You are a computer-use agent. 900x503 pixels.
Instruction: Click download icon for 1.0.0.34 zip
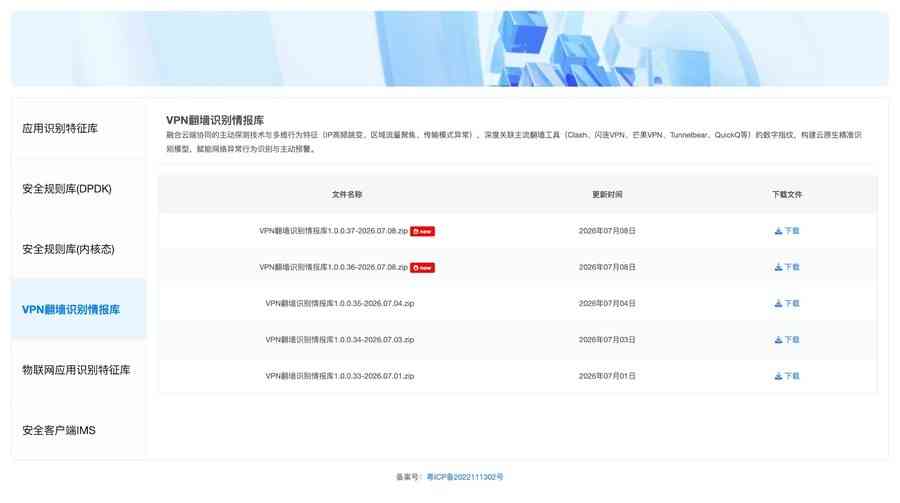[x=786, y=340]
